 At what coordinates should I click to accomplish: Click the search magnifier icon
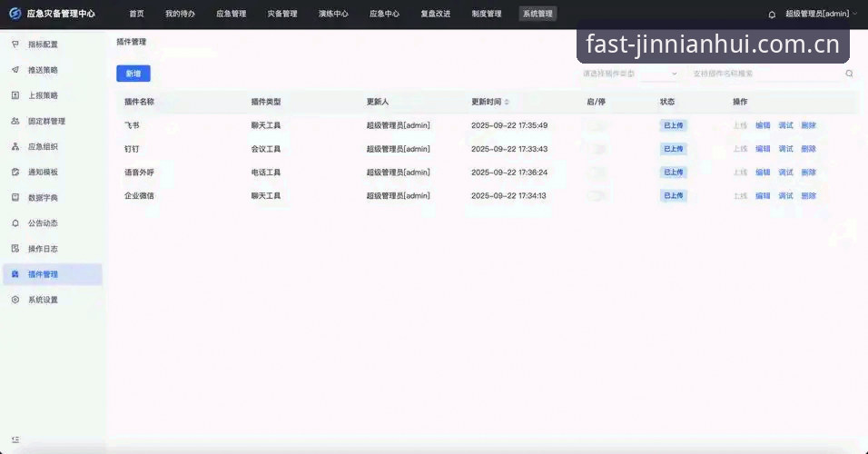pos(849,74)
